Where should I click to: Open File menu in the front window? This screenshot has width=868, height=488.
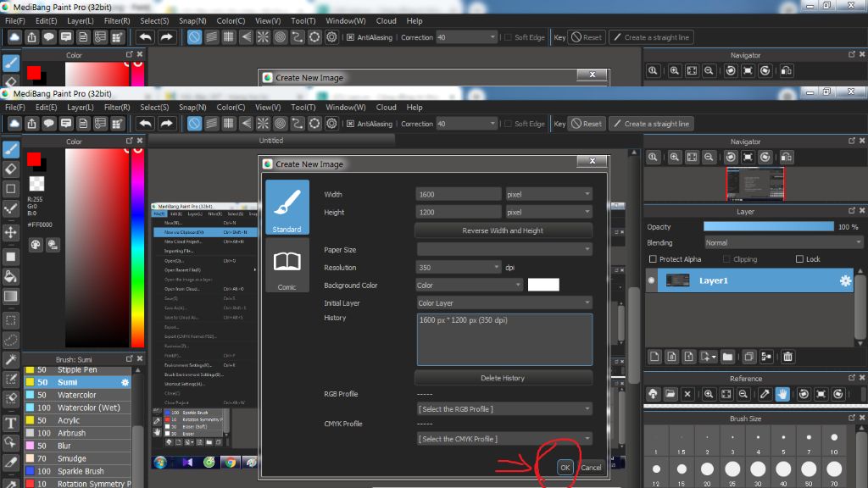pyautogui.click(x=15, y=108)
